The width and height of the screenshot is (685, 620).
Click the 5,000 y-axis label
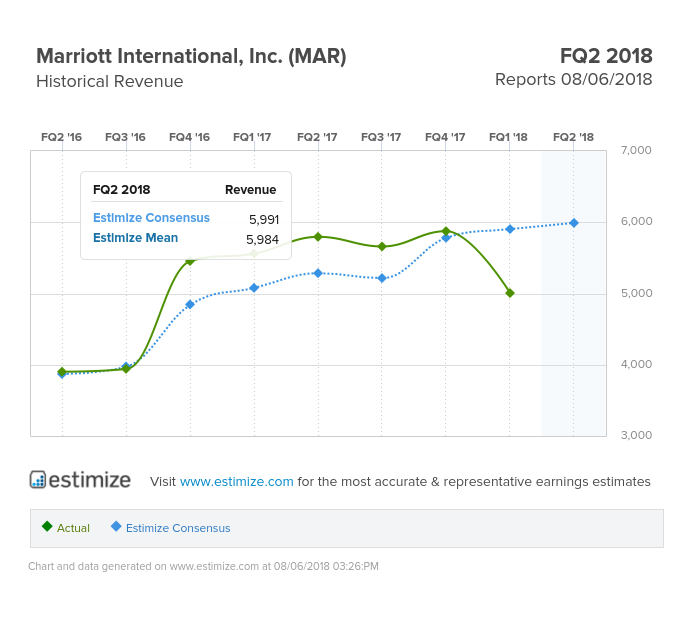637,293
